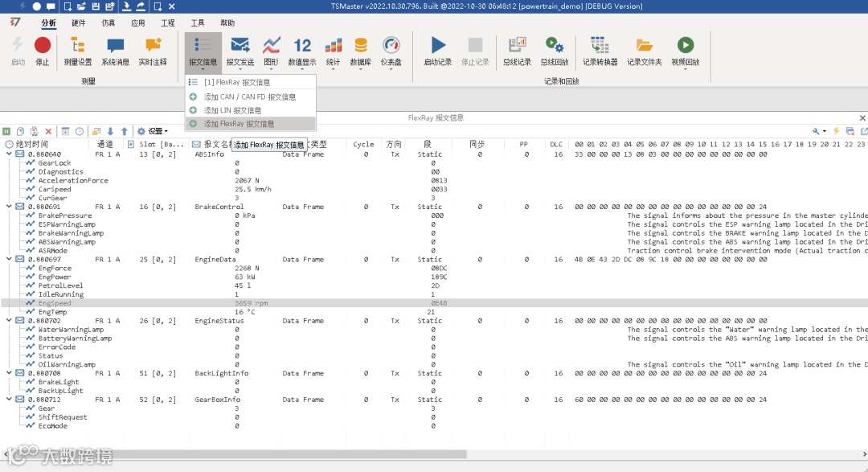Click the red 停止 stop button
Screen dimensions: 868x472
pyautogui.click(x=42, y=51)
